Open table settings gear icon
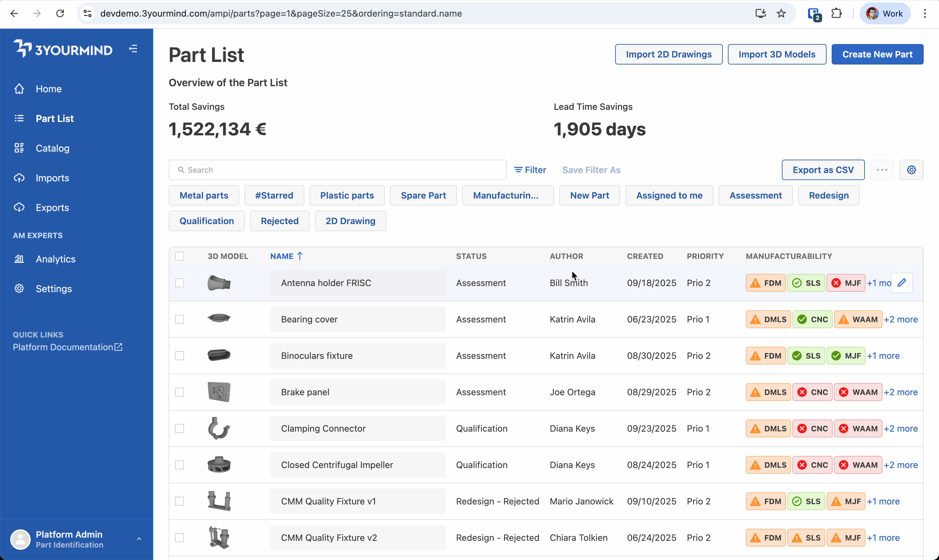 point(911,170)
